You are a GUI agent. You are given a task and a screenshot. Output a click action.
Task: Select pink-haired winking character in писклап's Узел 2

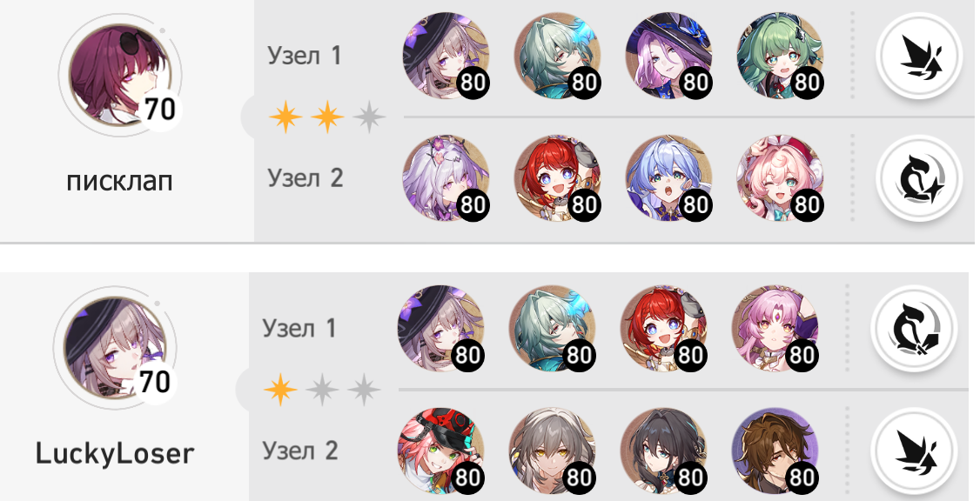click(x=780, y=178)
